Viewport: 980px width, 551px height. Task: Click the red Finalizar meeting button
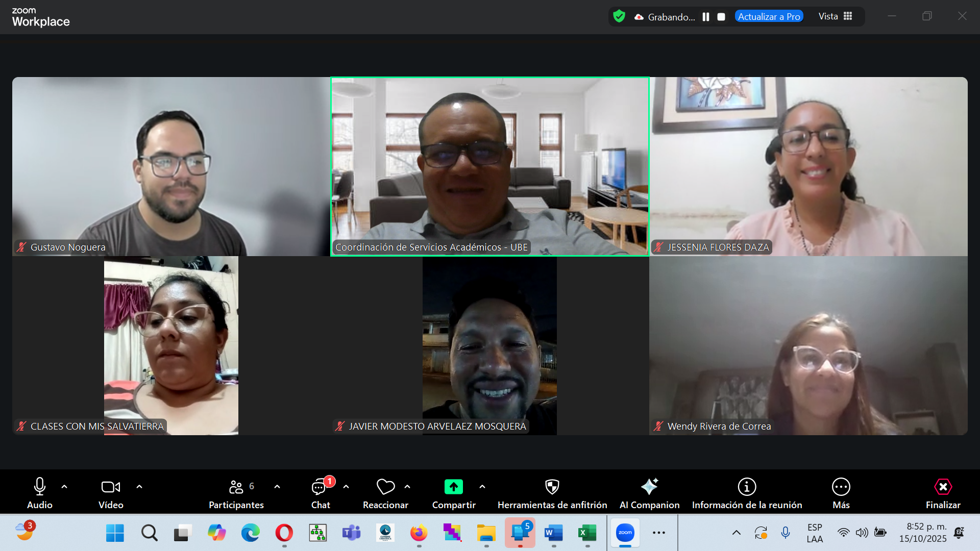click(943, 494)
